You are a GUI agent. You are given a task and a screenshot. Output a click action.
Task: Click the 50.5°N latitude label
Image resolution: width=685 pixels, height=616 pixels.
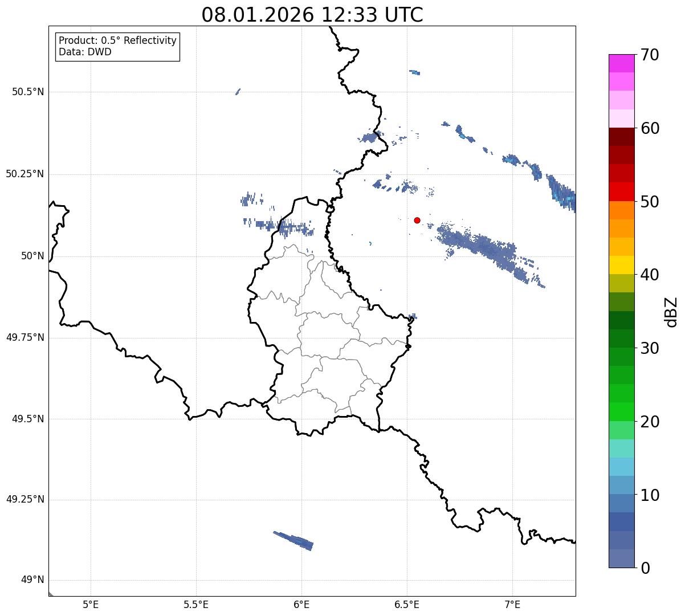(28, 92)
